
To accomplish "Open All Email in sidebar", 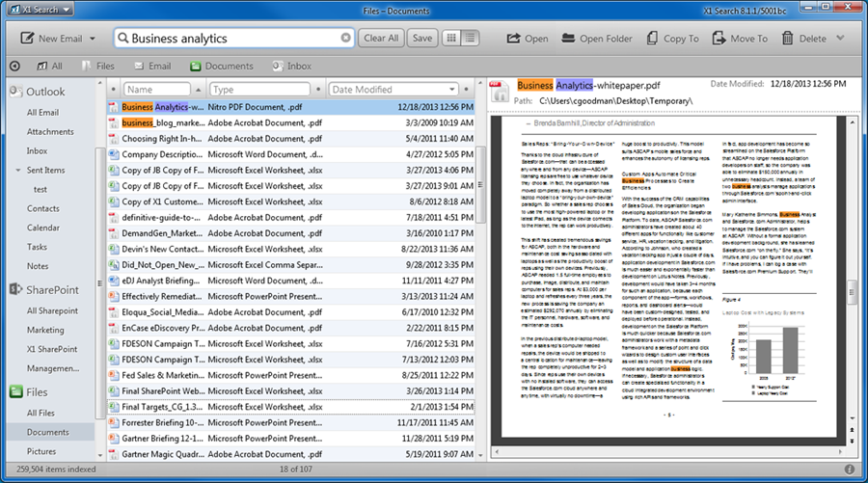I will point(42,112).
